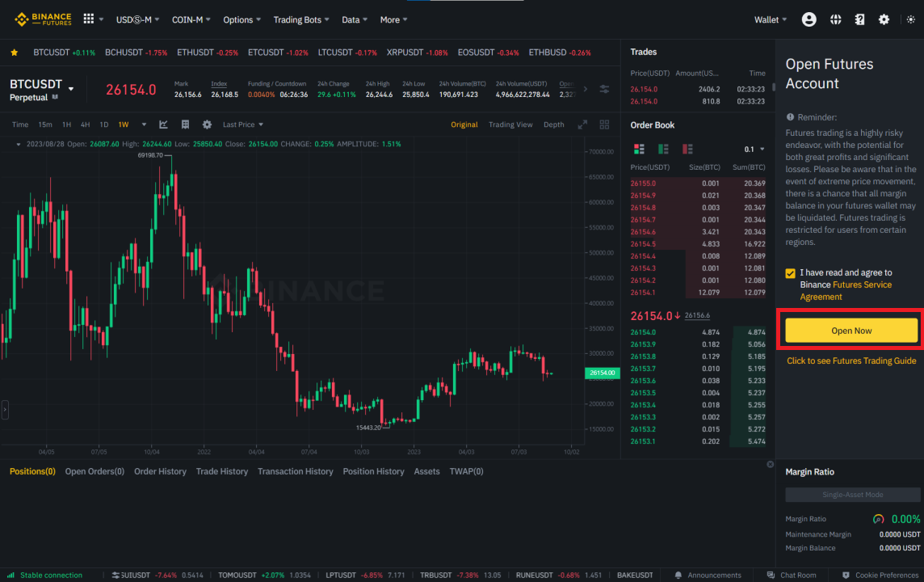Viewport: 924px width, 582px height.
Task: Expand the left side panel arrow
Action: coord(5,409)
